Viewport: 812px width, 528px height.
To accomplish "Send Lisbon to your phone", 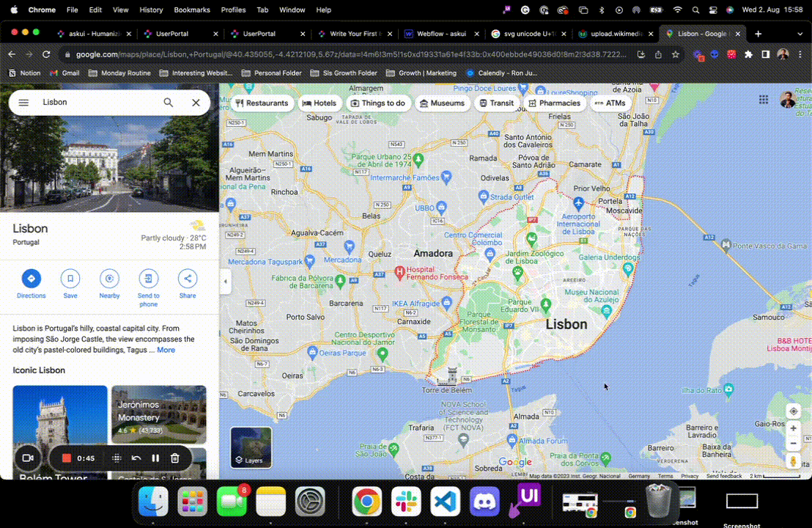I will 148,288.
